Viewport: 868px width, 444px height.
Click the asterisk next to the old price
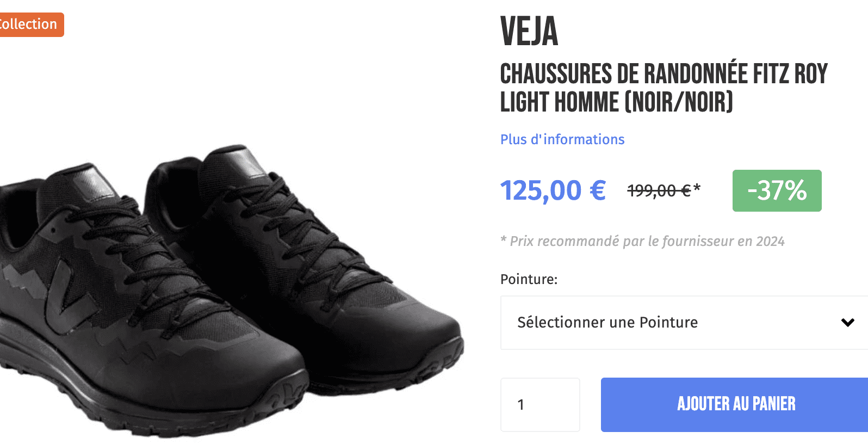[697, 187]
